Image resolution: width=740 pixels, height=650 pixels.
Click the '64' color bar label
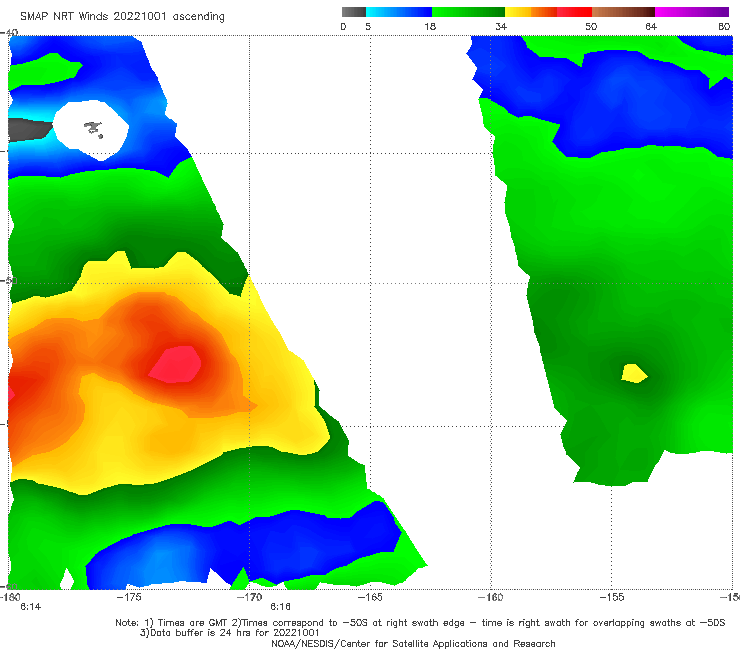[x=651, y=27]
